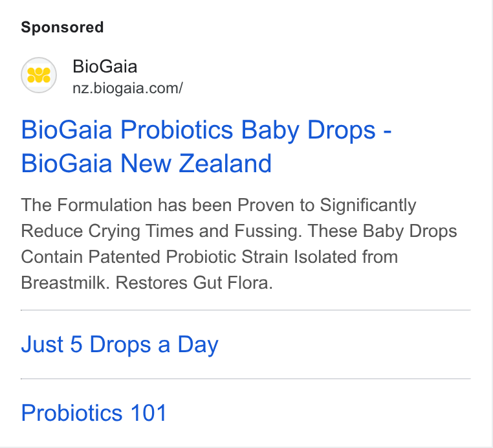Click the BioGaia advertiser name
The image size is (493, 448).
[x=105, y=67]
